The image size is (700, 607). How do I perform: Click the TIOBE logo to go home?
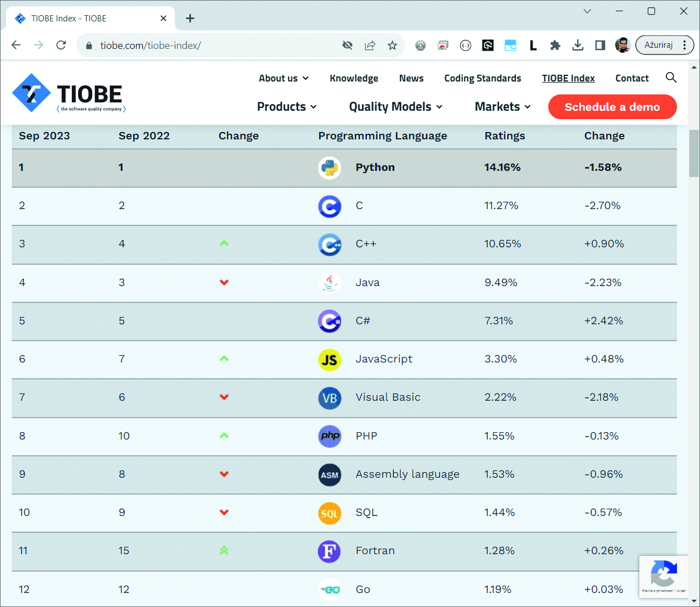(x=69, y=93)
